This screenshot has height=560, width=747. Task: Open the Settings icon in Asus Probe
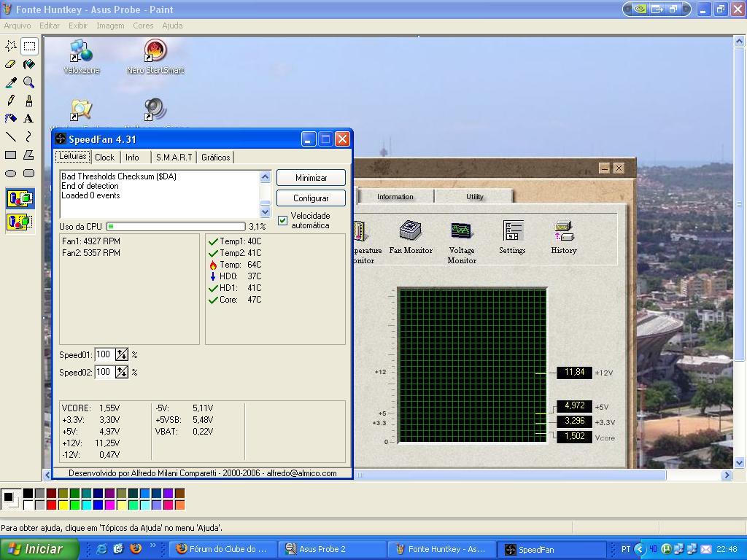point(513,237)
